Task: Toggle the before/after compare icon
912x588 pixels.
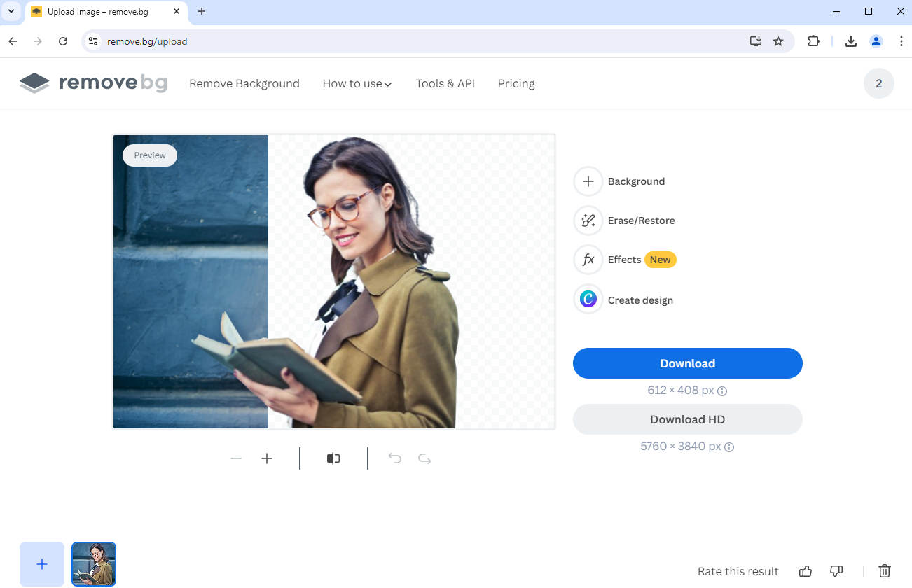Action: [x=333, y=458]
